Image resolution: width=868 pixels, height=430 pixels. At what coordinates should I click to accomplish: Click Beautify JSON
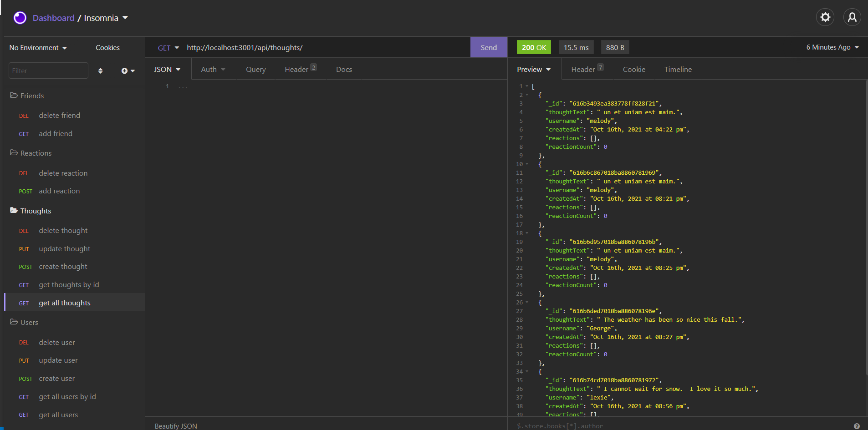[x=176, y=426]
